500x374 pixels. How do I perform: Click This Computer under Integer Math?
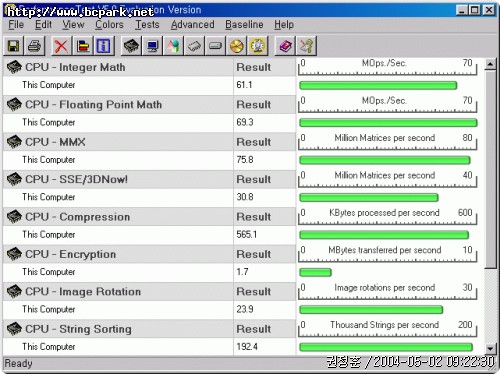[49, 85]
